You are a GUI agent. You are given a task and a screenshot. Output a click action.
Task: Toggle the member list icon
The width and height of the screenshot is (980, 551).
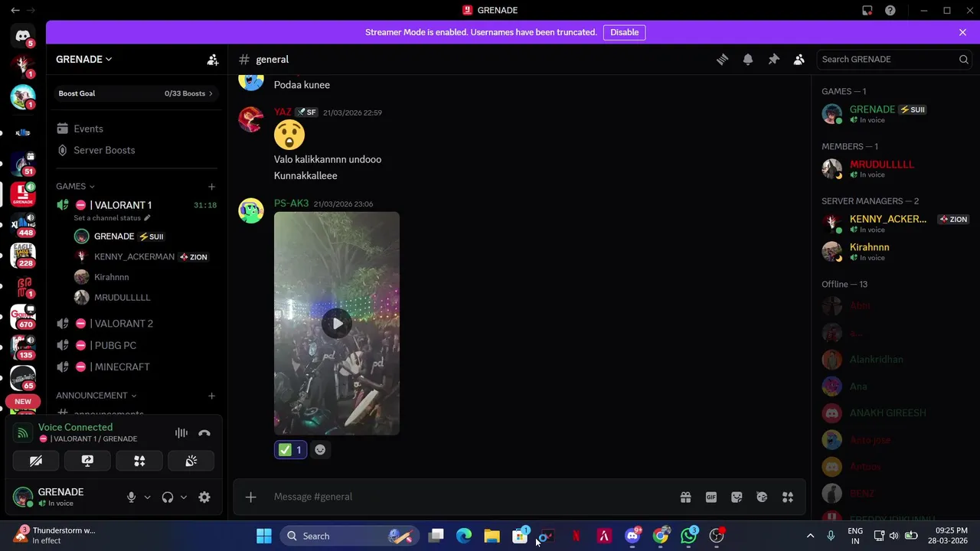(799, 59)
